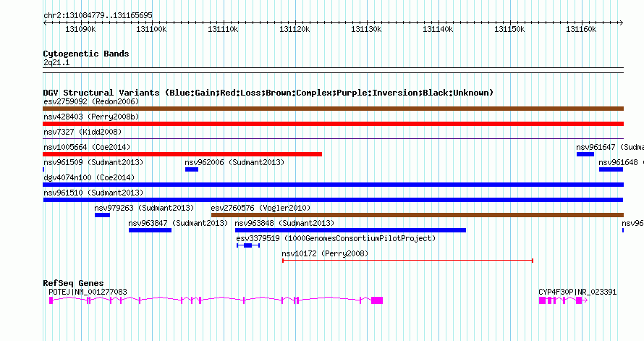Click the 131160k ruler tick label
Image resolution: width=644 pixels, height=341 pixels.
click(x=581, y=29)
